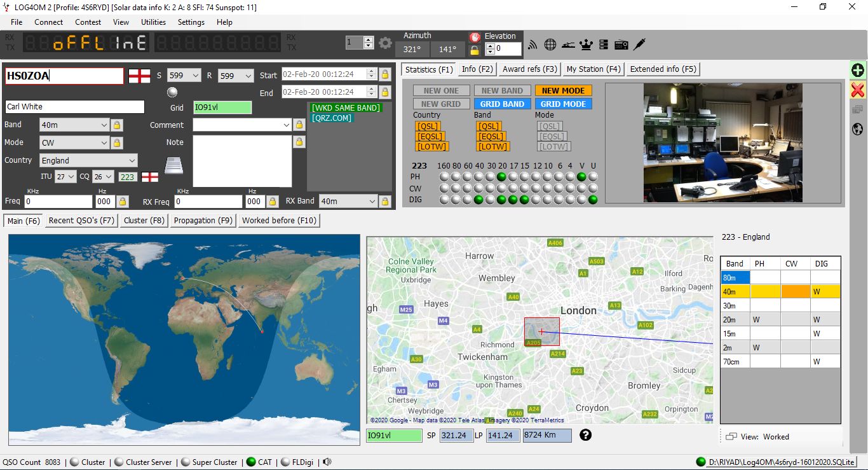Screen dimensions: 868x470
Task: Toggle the lock next to End time
Action: click(384, 92)
